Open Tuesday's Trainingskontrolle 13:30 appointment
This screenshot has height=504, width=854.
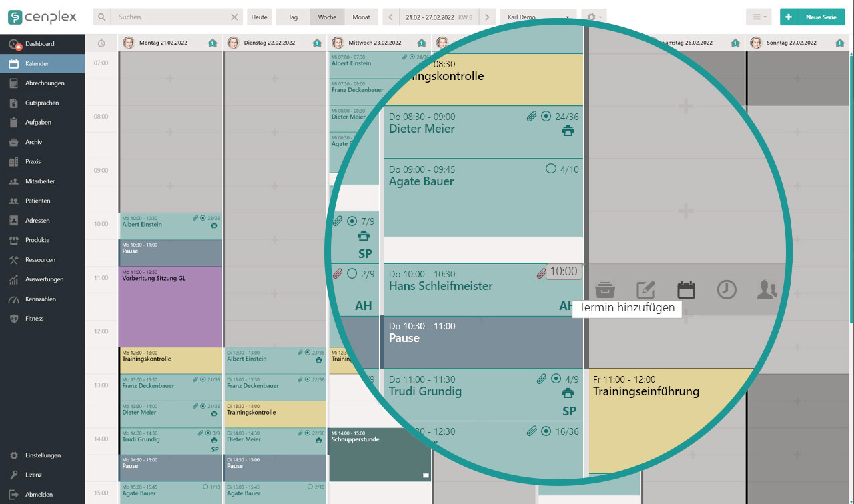click(275, 414)
